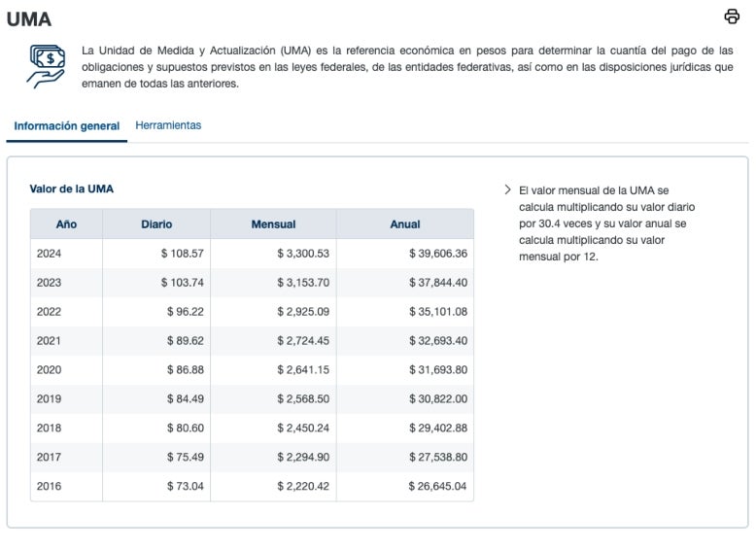Click the Año column header
Viewport: 756px width, 549px height.
tap(66, 224)
